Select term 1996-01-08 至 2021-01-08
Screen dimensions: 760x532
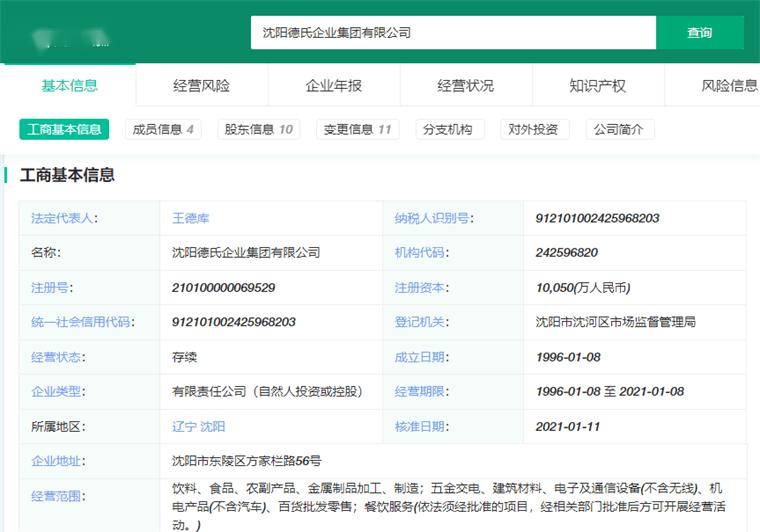(610, 391)
